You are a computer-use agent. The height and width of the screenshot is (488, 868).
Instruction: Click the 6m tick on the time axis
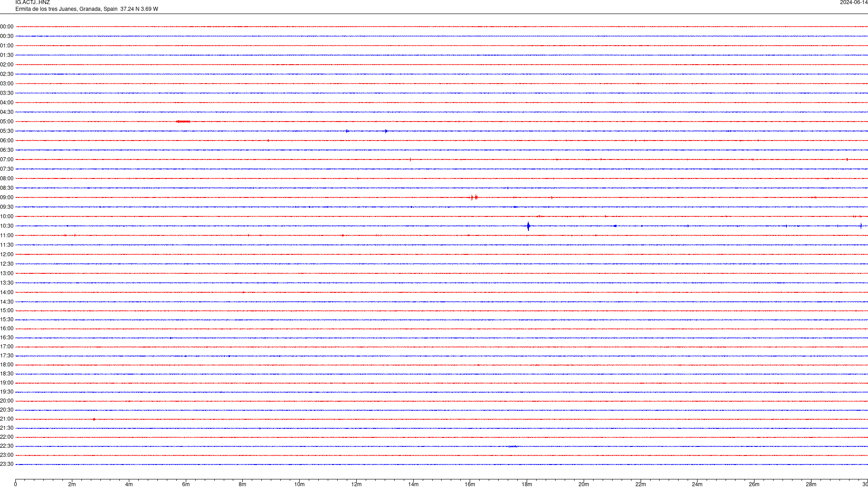point(186,484)
